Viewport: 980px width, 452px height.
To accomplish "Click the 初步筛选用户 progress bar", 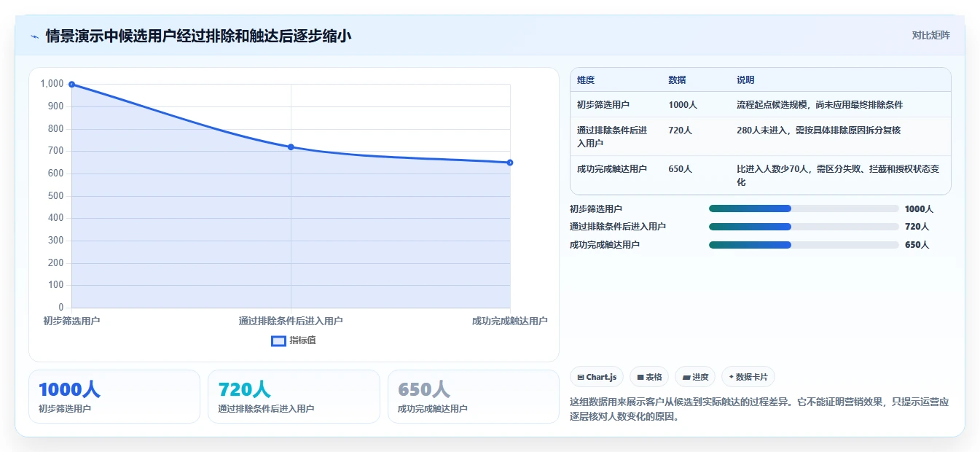I will (804, 209).
